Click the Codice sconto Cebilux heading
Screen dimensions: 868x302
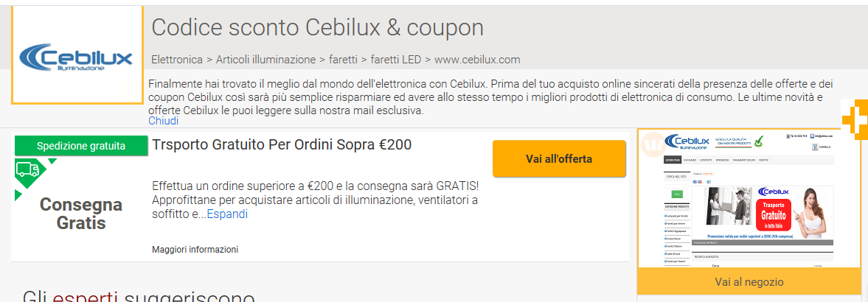(318, 28)
